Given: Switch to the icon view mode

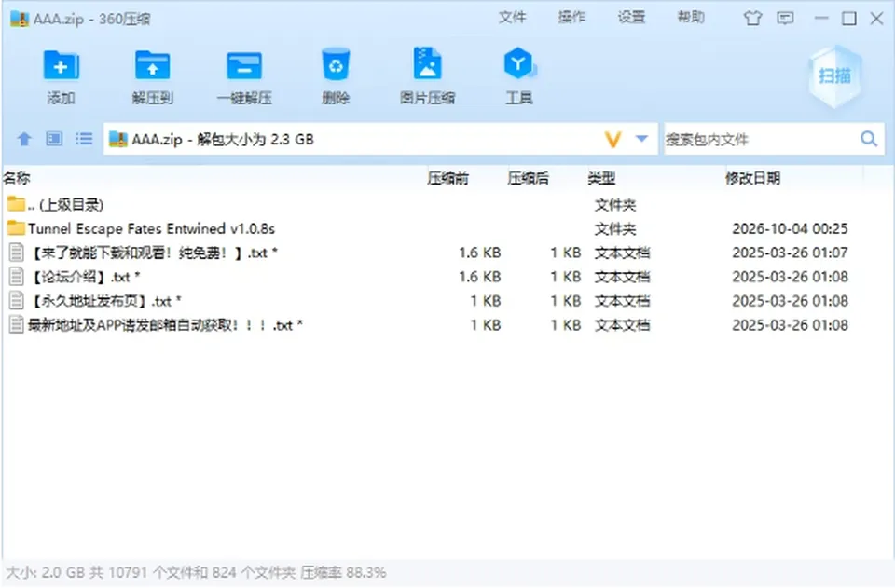Looking at the screenshot, I should coord(54,139).
